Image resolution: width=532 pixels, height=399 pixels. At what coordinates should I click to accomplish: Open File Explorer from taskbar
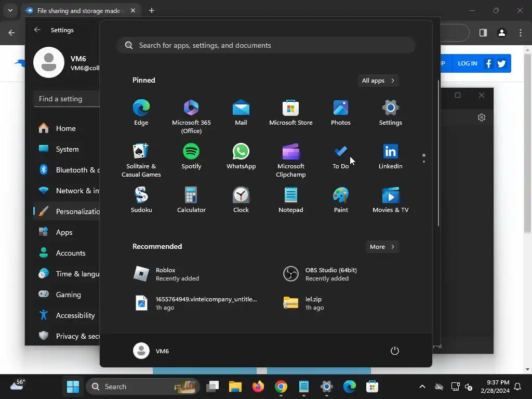point(235,387)
